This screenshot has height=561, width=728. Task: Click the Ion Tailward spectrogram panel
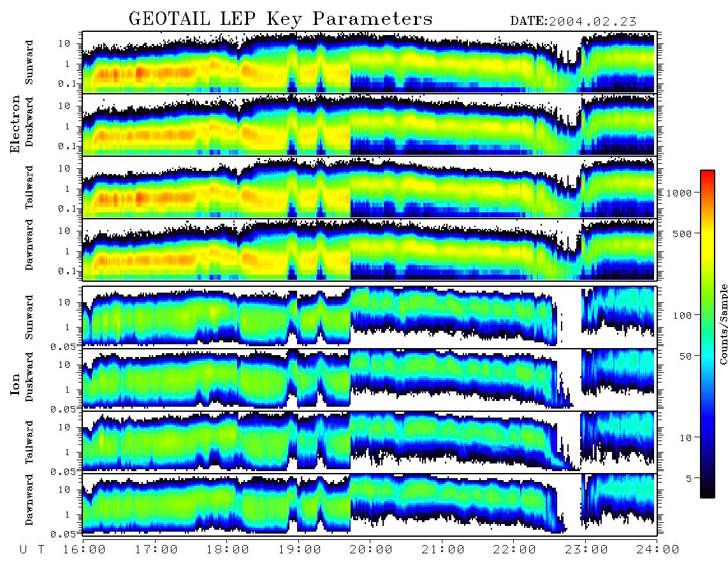tap(370, 442)
